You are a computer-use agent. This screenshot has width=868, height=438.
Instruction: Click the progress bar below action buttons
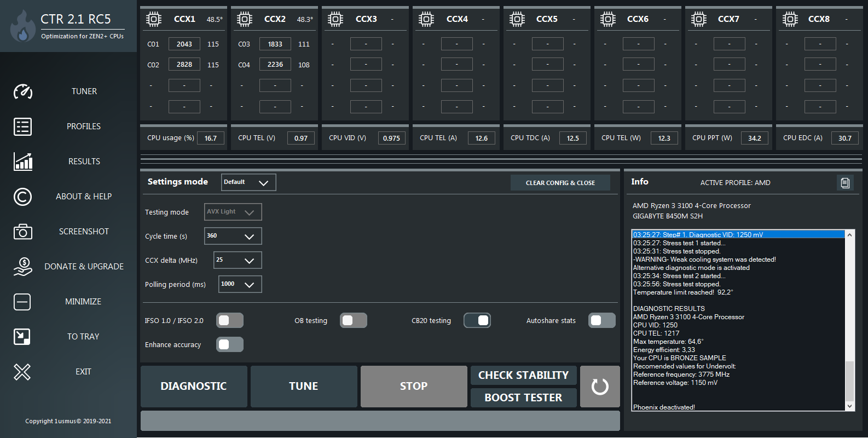[380, 421]
